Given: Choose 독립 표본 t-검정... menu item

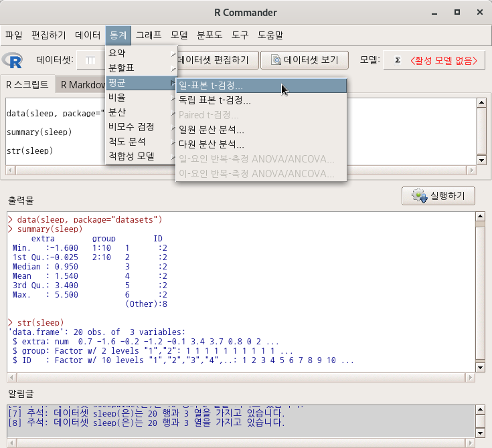Looking at the screenshot, I should point(261,100).
